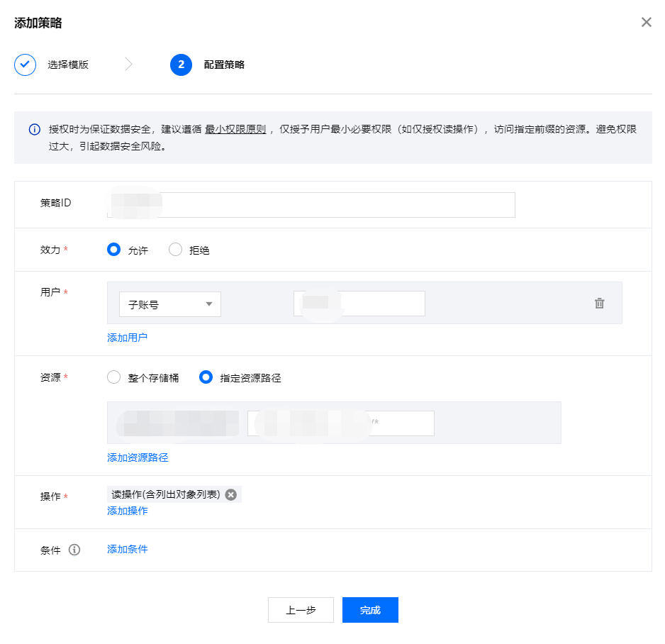Select the 允许 radio button

point(113,250)
